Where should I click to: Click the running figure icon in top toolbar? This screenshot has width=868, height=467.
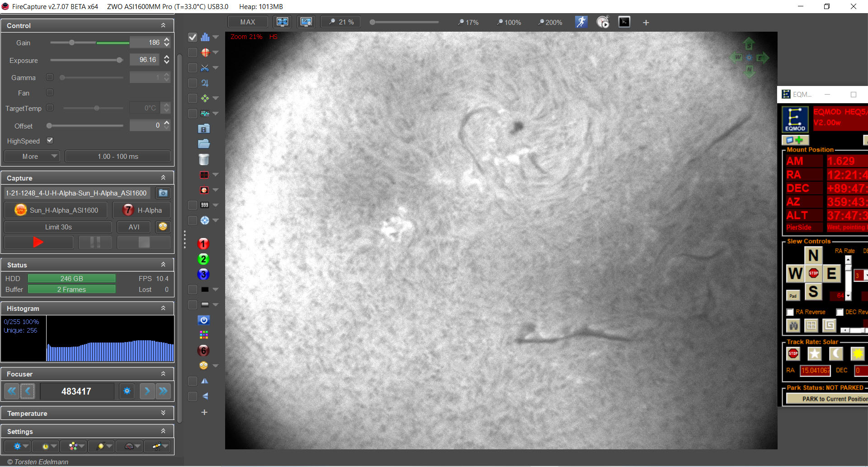tap(581, 22)
